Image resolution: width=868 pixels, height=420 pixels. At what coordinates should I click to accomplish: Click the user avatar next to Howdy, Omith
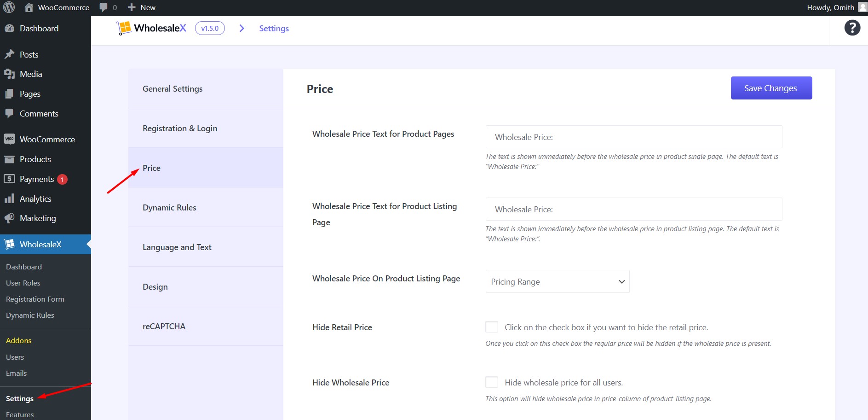click(862, 7)
